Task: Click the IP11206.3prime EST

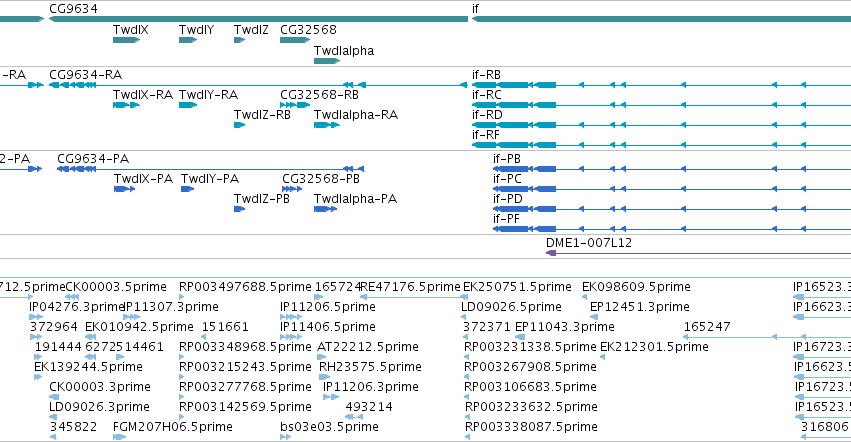Action: coord(331,397)
